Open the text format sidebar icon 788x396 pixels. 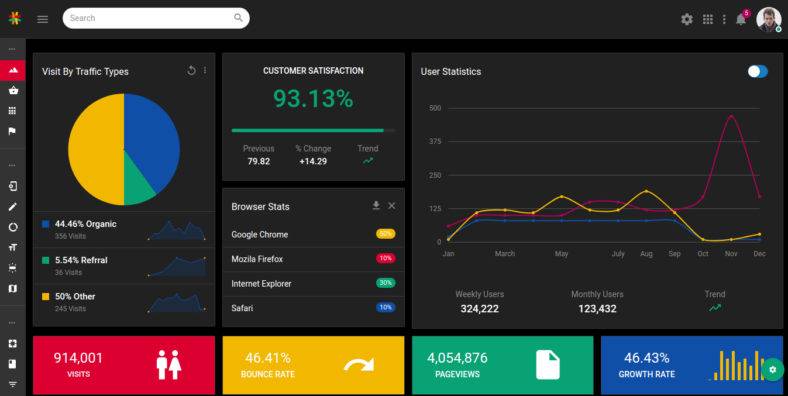point(13,247)
